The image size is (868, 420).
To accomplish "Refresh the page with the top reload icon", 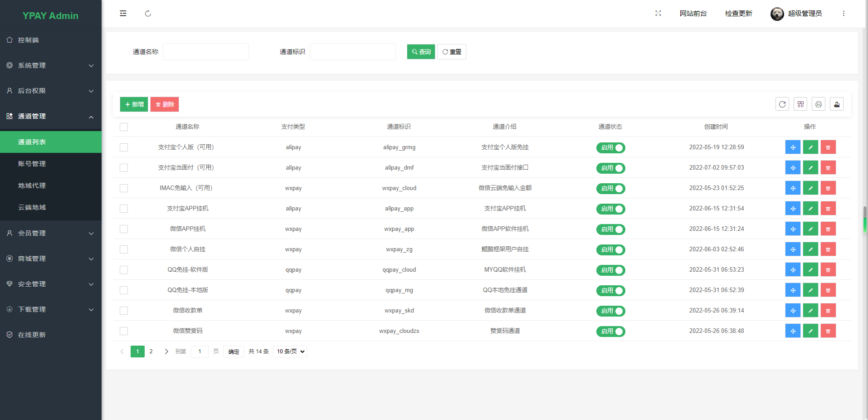I will [148, 14].
